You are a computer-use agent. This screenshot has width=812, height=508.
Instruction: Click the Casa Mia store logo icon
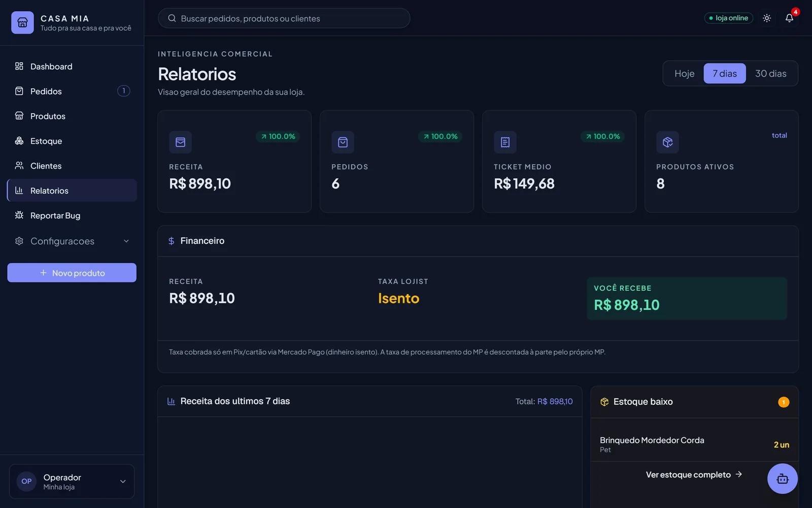point(22,22)
